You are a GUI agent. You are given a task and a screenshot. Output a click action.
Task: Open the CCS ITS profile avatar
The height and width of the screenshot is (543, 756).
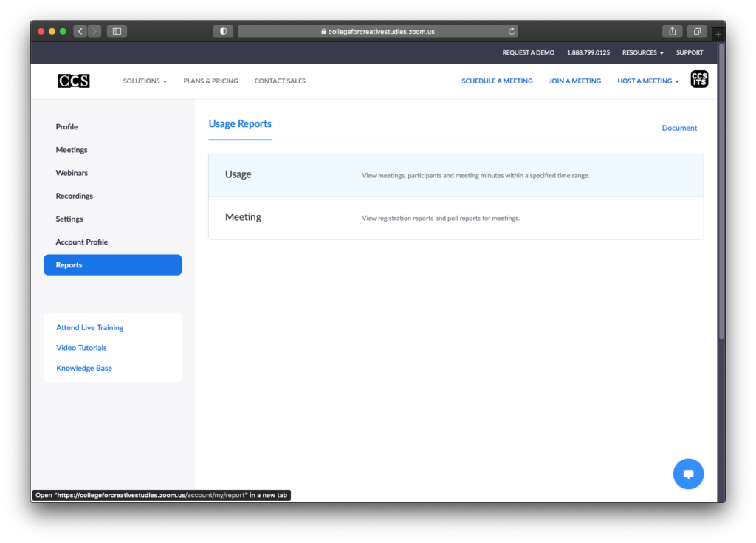click(x=698, y=80)
